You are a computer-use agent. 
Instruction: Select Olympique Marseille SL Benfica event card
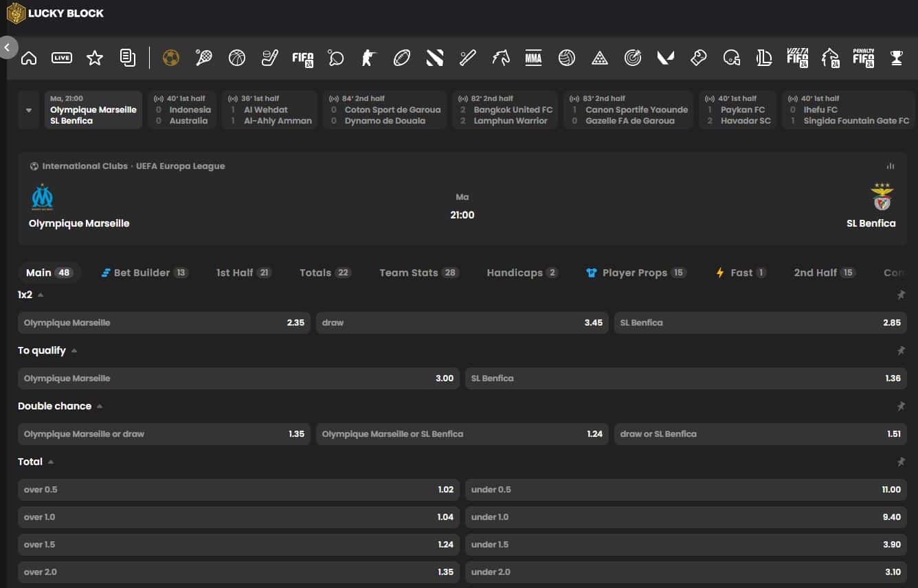click(93, 110)
